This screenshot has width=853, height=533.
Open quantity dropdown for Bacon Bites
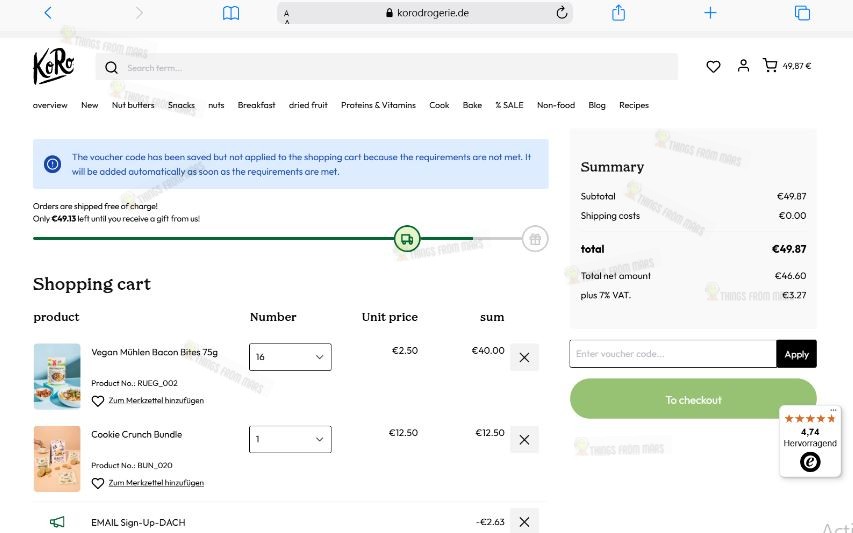tap(290, 357)
